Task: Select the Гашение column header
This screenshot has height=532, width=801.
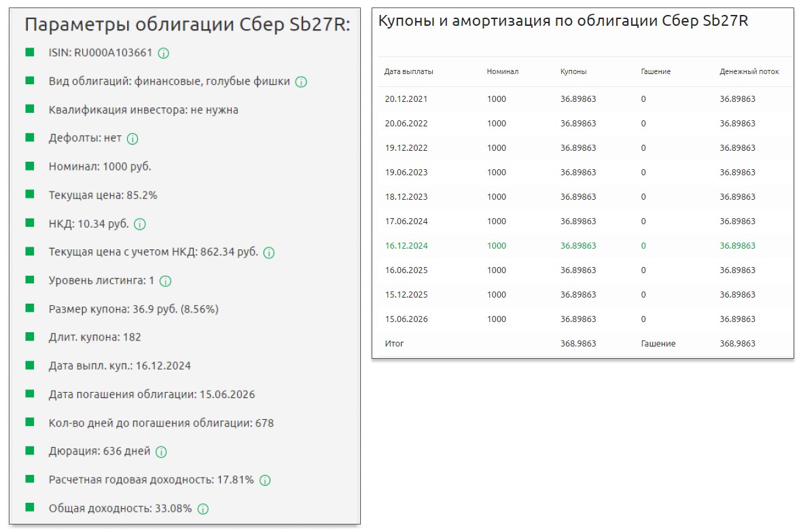Action: click(x=656, y=71)
